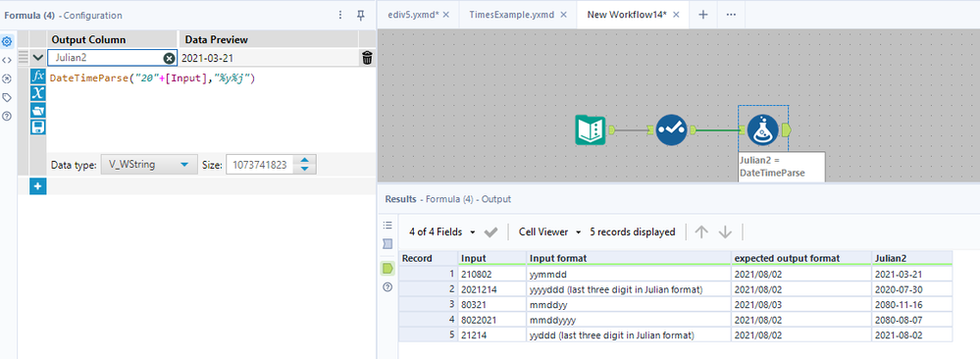This screenshot has height=359, width=980.
Task: Edit the Size field value
Action: coord(261,165)
